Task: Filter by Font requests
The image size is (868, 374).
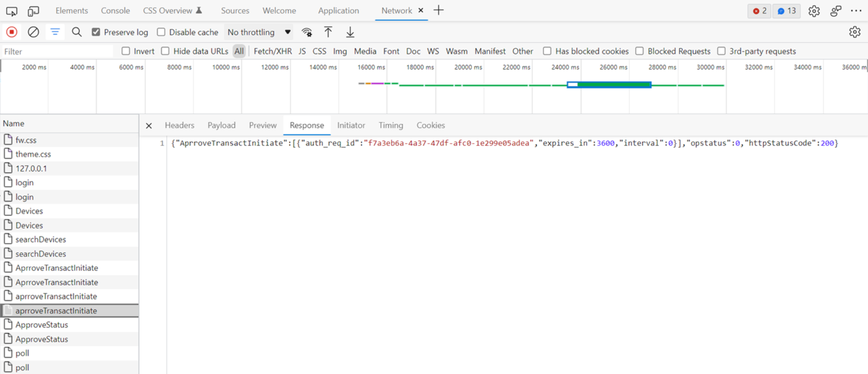Action: [x=391, y=51]
